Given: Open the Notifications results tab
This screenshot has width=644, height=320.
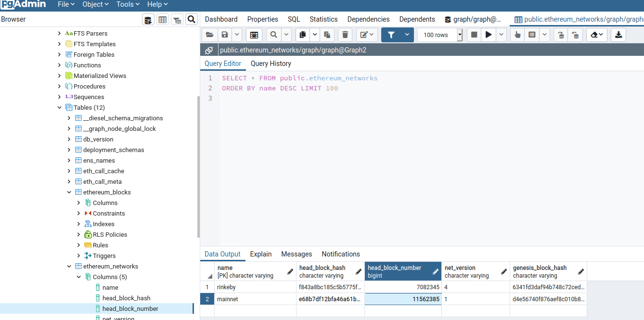Looking at the screenshot, I should (341, 254).
